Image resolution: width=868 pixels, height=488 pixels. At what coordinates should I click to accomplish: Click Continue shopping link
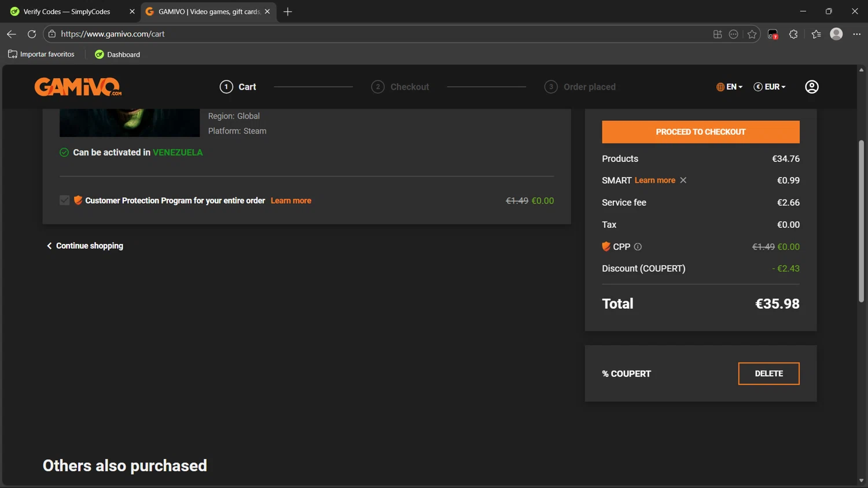[x=84, y=246]
